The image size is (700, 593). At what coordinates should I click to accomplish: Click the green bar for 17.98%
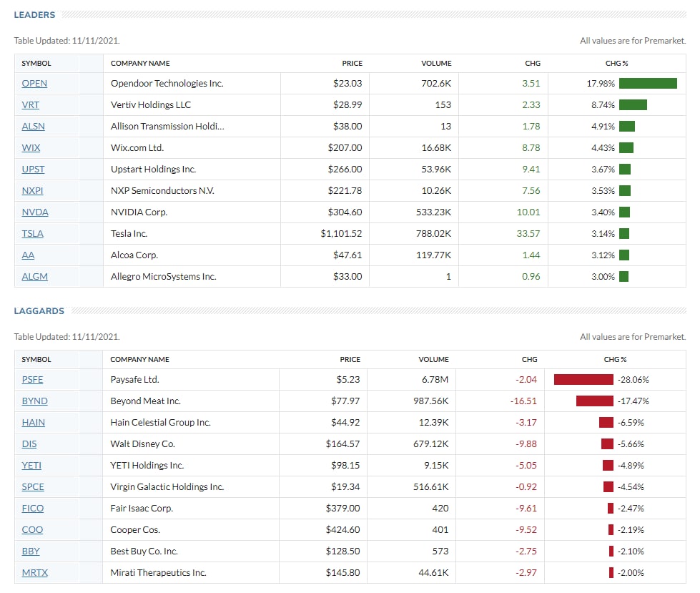(x=648, y=84)
